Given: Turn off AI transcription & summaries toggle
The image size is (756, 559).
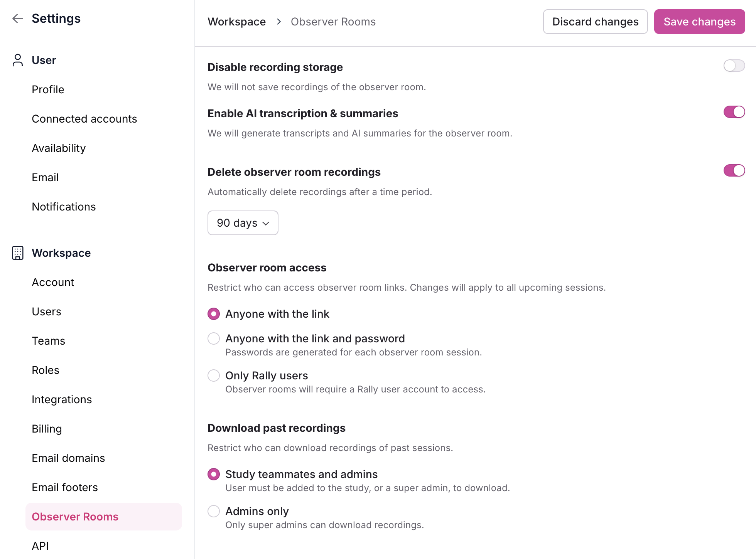Looking at the screenshot, I should (734, 112).
